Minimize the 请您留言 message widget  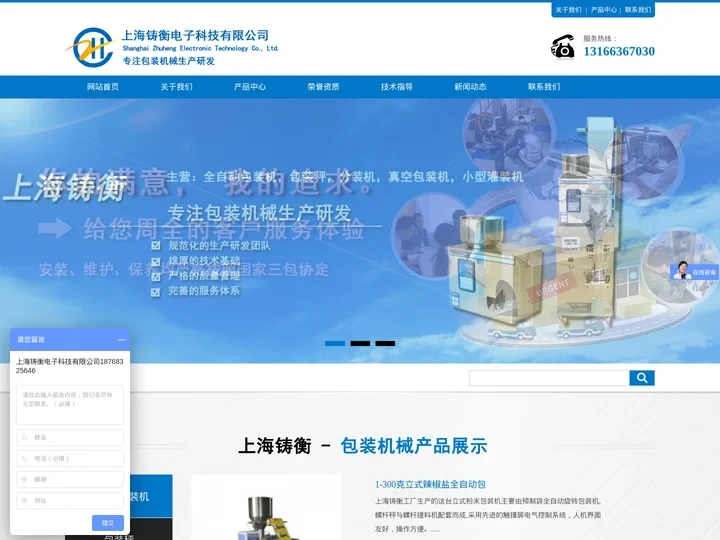(122, 340)
